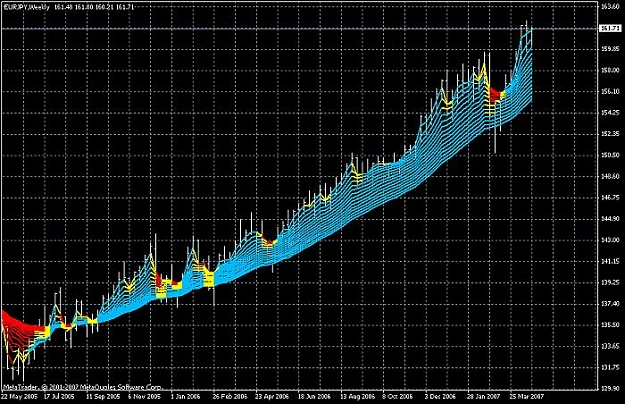Click the 159.85 price axis label
This screenshot has width=625, height=404.
click(x=610, y=49)
